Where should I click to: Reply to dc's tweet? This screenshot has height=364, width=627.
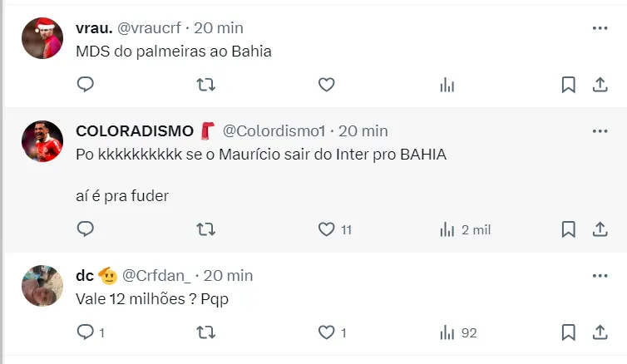coord(86,332)
